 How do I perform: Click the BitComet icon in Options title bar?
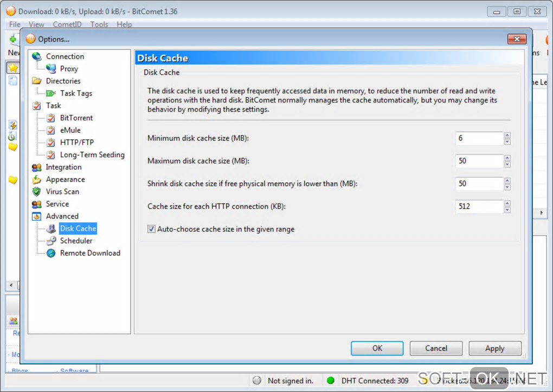point(31,39)
